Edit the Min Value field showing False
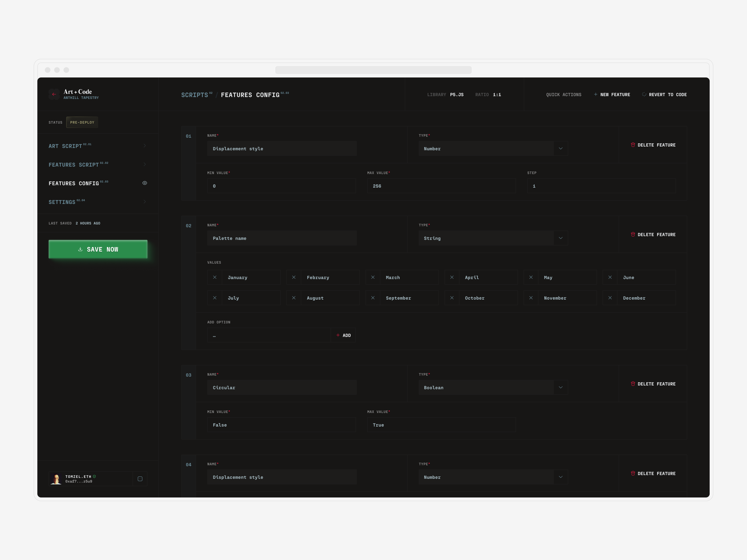Screen dimensions: 747x560 282,425
